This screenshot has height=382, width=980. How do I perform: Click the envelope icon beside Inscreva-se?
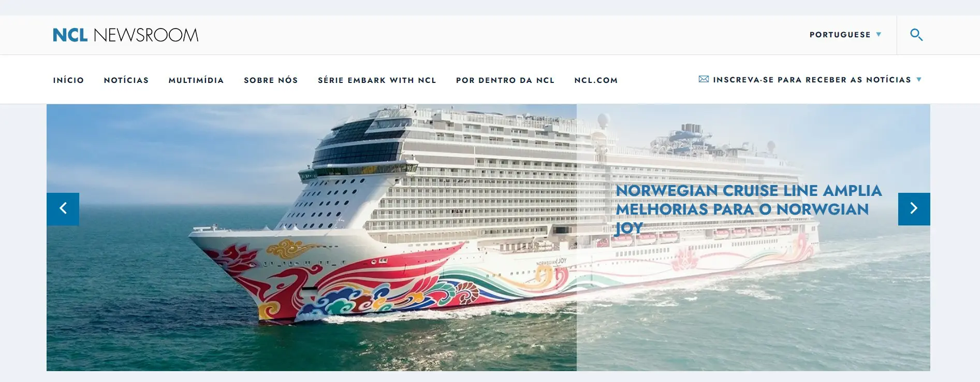coord(704,79)
